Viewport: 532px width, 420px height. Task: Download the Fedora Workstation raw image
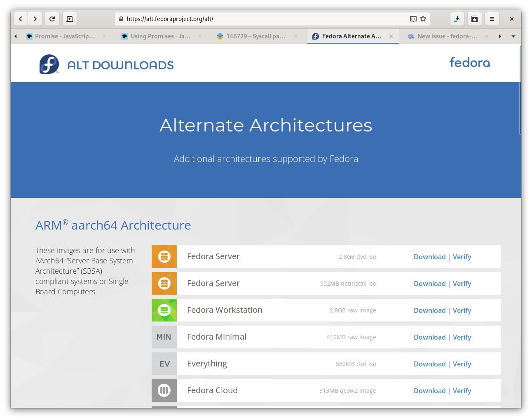[x=430, y=310]
